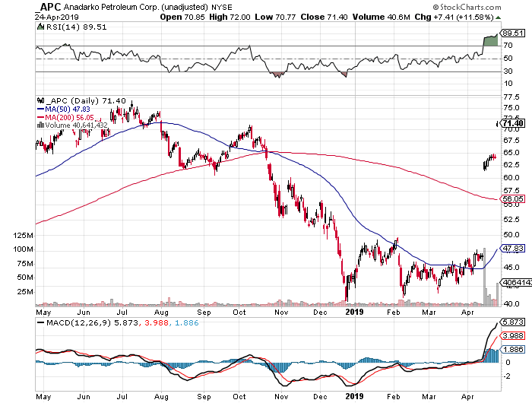Image resolution: width=532 pixels, height=403 pixels.
Task: Click the 2019 label under the price chart
Action: [354, 312]
